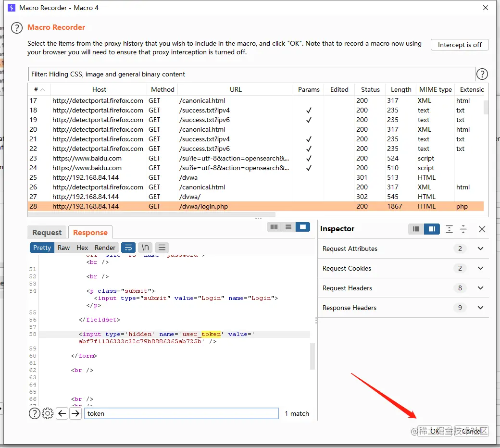Select the Raw view tab
The width and height of the screenshot is (500, 448).
tap(64, 248)
